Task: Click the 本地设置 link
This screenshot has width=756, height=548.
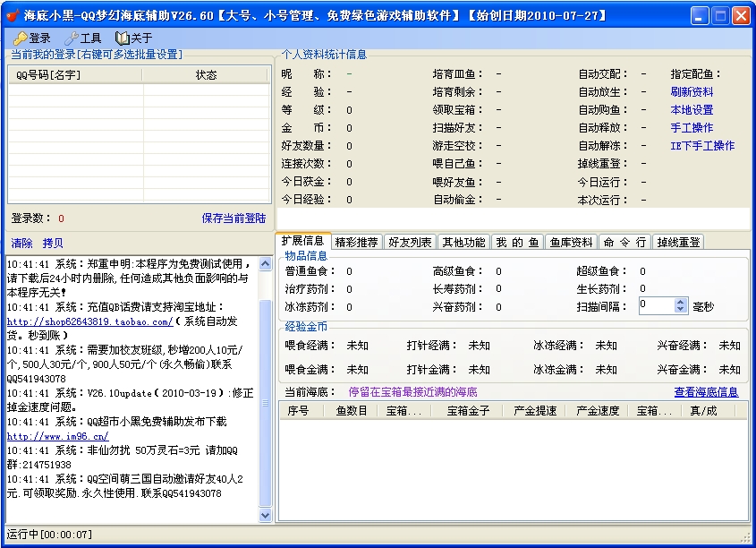Action: coord(692,110)
